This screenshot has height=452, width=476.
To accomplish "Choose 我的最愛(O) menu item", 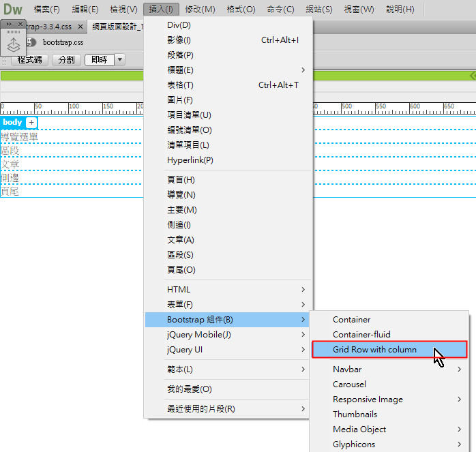I will 228,389.
